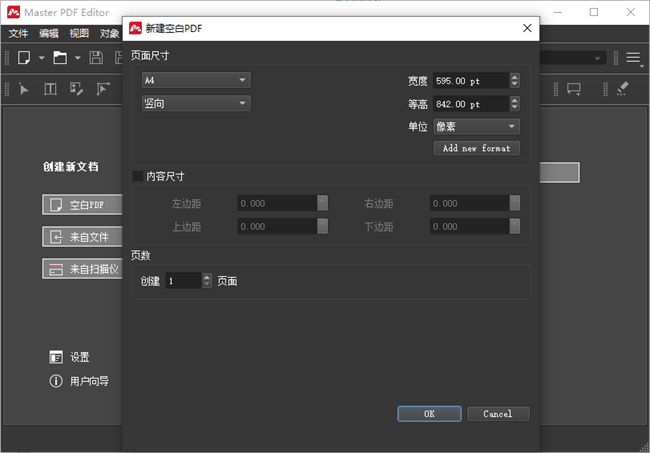650x453 pixels.
Task: Open the 视图 menu
Action: click(79, 34)
